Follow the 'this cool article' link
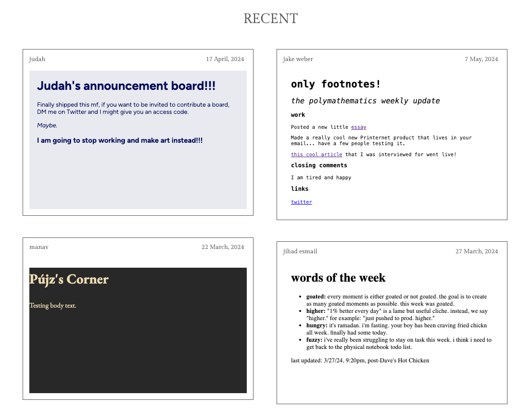The height and width of the screenshot is (409, 532). point(316,154)
